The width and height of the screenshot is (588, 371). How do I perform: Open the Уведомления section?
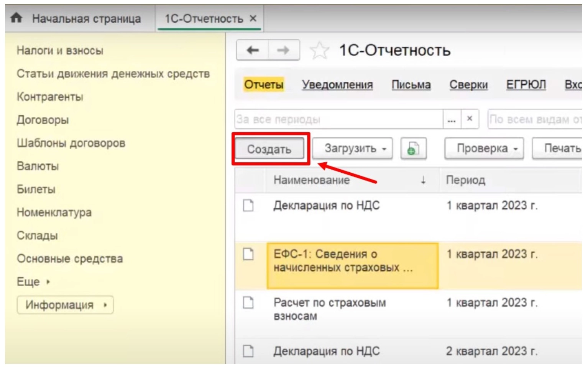click(x=337, y=85)
